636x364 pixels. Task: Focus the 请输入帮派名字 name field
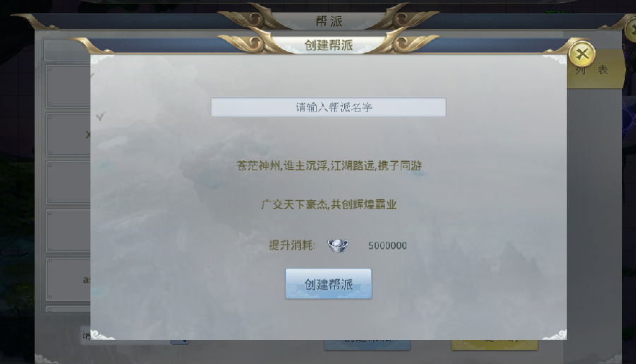(328, 107)
